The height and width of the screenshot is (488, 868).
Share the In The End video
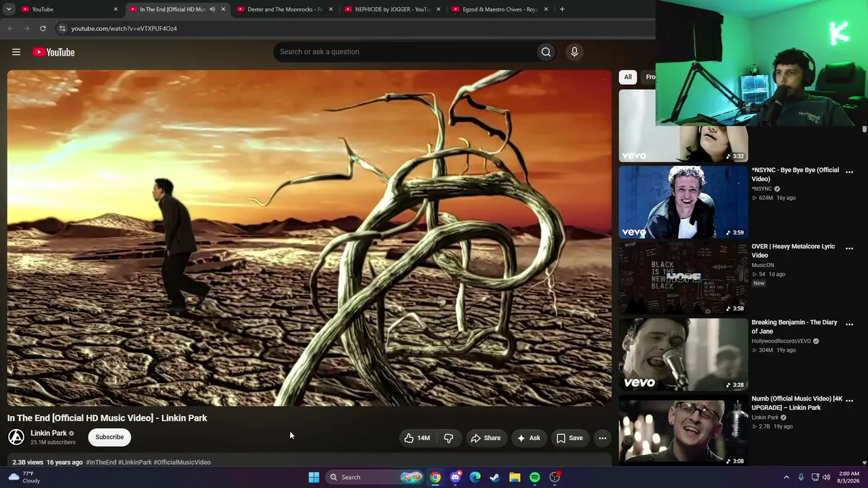486,438
